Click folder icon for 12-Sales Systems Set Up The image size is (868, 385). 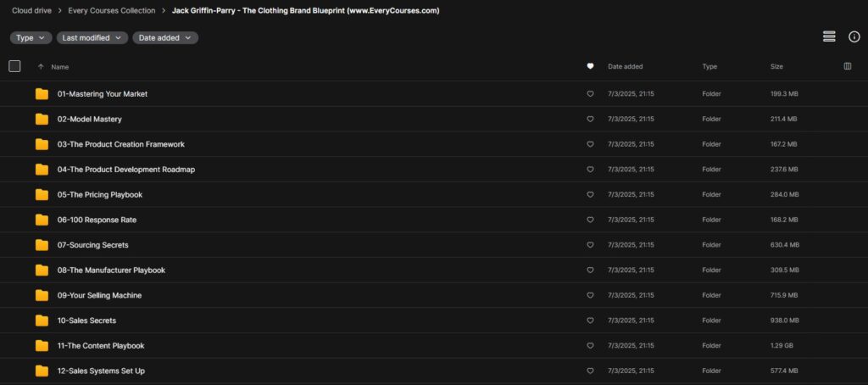[x=42, y=371]
